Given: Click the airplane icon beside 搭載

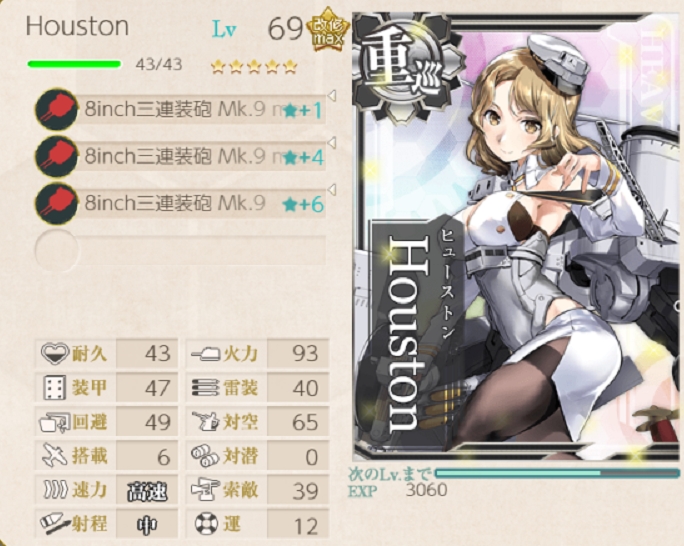Looking at the screenshot, I should [x=55, y=456].
